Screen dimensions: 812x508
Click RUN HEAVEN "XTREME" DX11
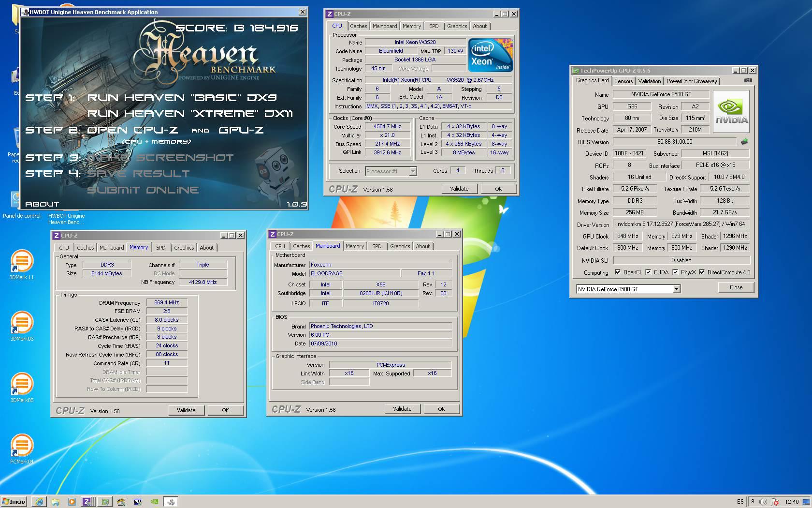click(190, 113)
